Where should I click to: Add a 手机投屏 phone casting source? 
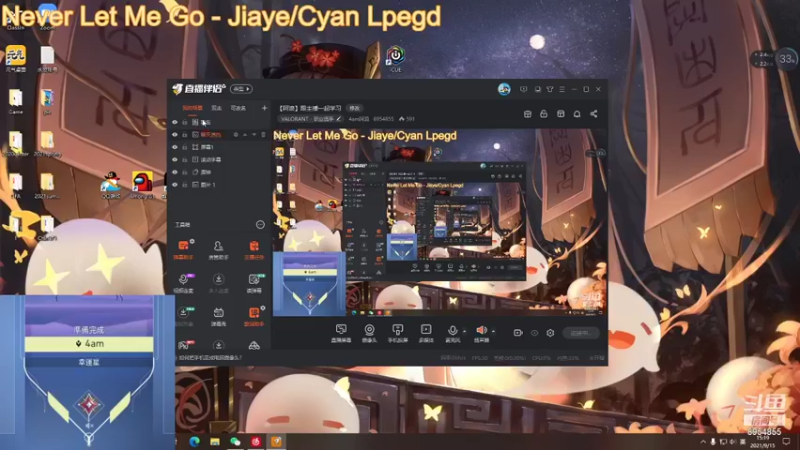click(397, 333)
